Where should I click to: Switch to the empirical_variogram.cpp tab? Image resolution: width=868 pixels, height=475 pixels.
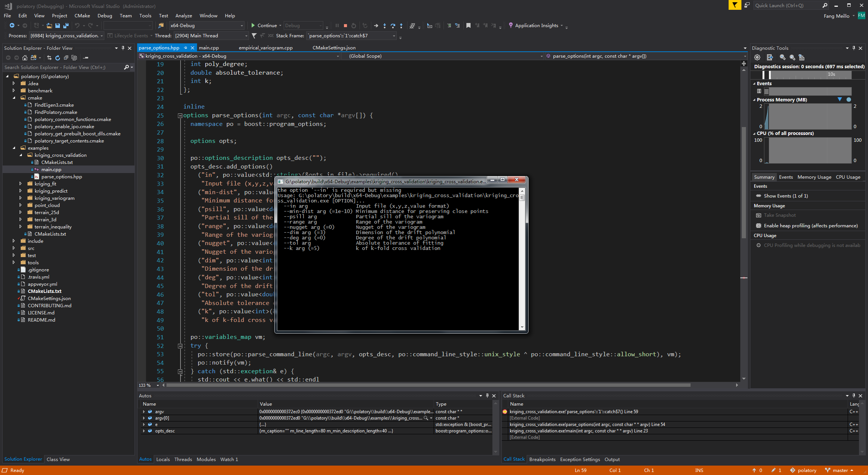point(266,48)
